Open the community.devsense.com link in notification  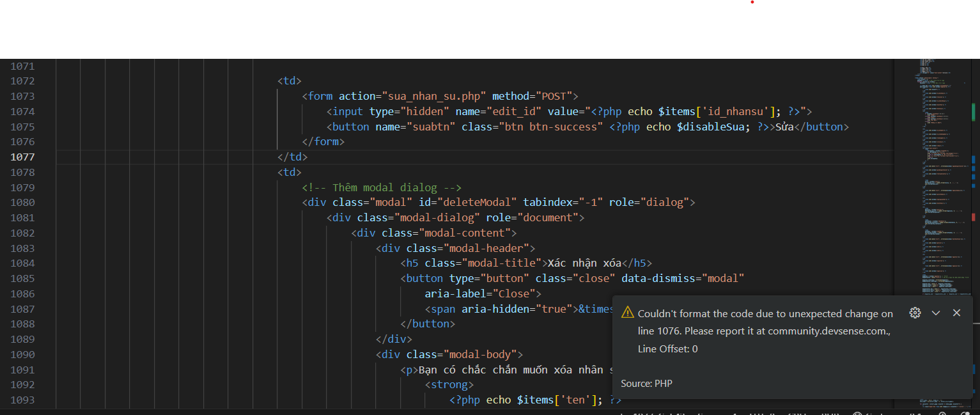[828, 331]
